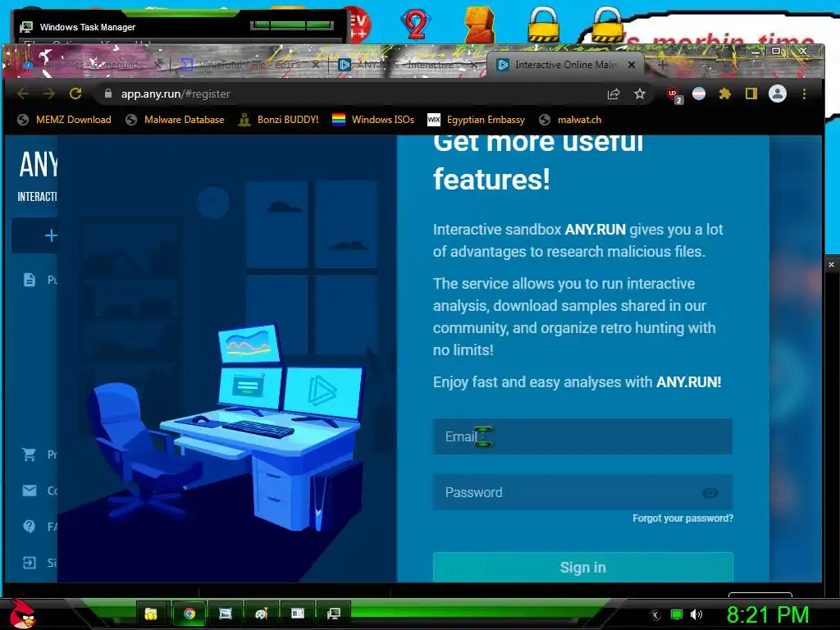
Task: Open MEMZ Download bookmark
Action: [64, 120]
